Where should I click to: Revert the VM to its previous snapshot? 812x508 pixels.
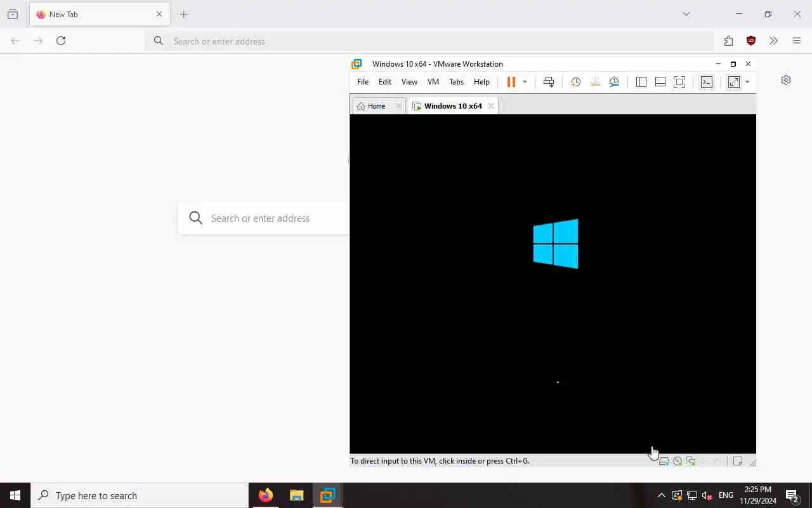(x=595, y=82)
